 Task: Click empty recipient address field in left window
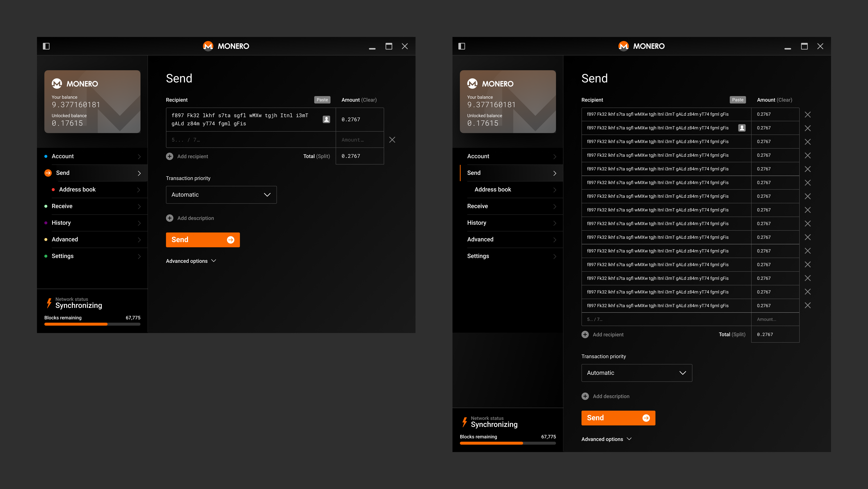coord(251,140)
